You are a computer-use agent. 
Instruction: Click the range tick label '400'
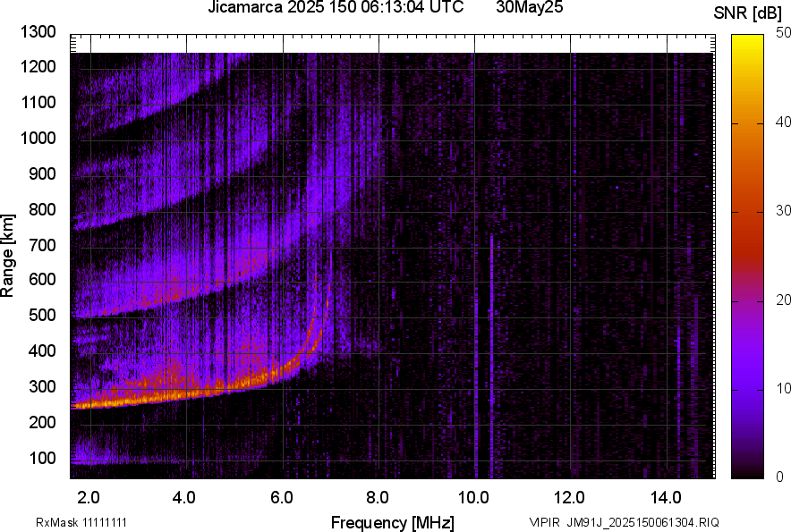tap(42, 350)
